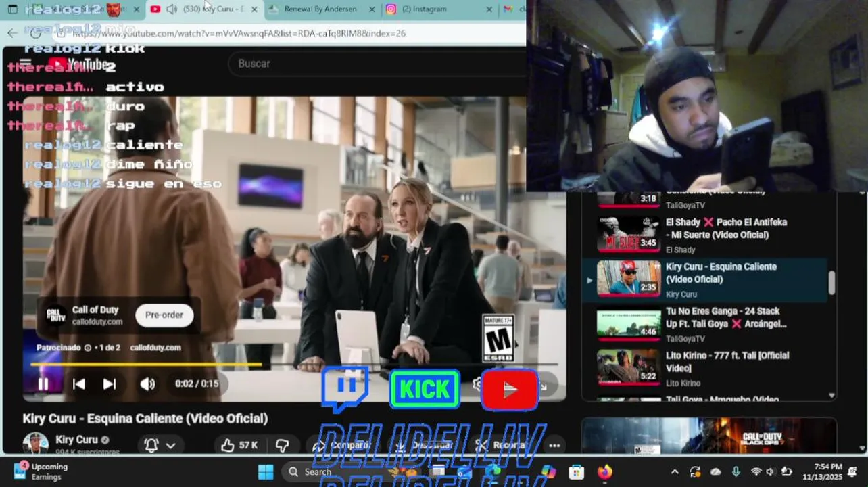Screen dimensions: 868x487
Task: Click the Call of Duty banner ad
Action: (x=709, y=436)
